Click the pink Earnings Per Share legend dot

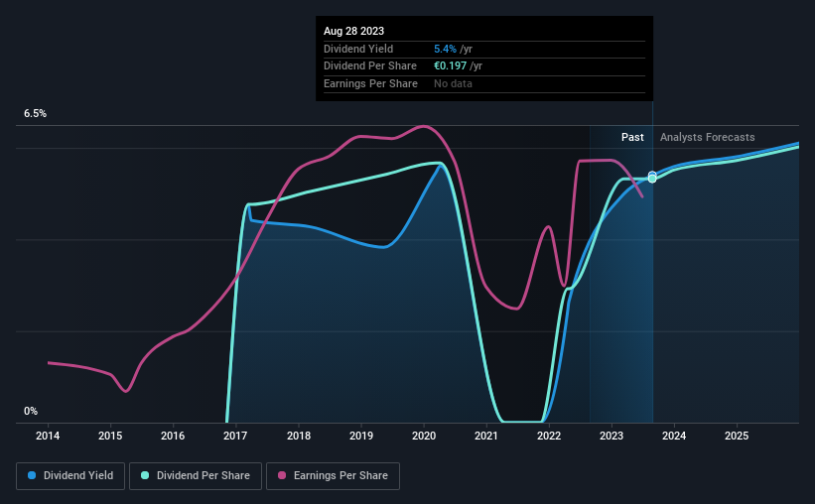282,475
